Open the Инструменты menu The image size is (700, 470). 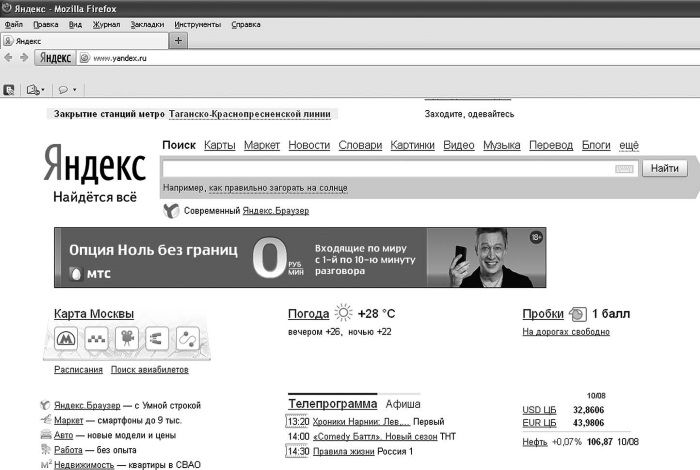(197, 24)
